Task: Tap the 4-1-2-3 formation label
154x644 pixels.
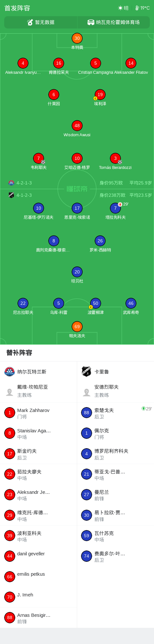Action: tap(24, 195)
